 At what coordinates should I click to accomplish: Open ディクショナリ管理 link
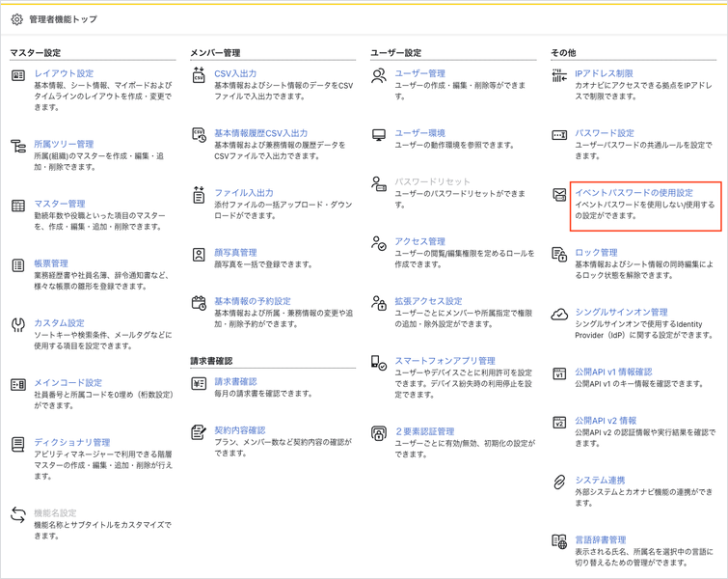72,442
